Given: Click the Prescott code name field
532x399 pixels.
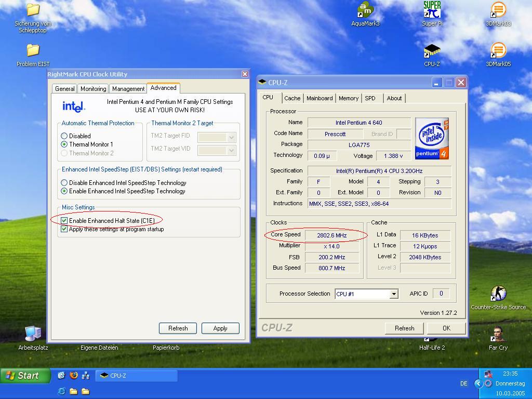Looking at the screenshot, I should [335, 134].
